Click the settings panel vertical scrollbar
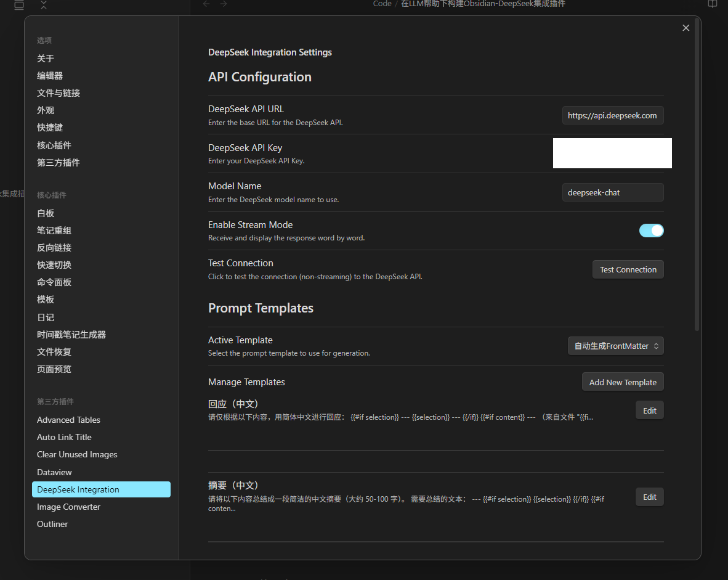 click(697, 173)
